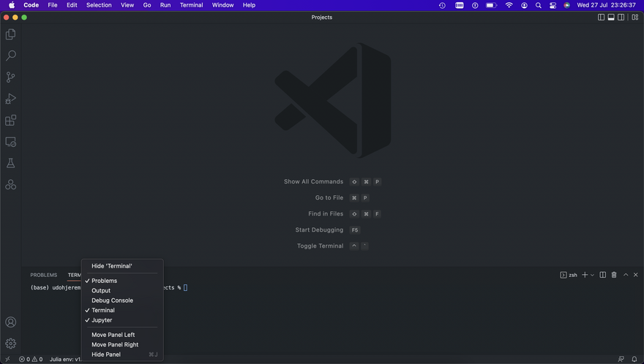
Task: Uncheck Jupyter in the panel context menu
Action: pyautogui.click(x=102, y=320)
